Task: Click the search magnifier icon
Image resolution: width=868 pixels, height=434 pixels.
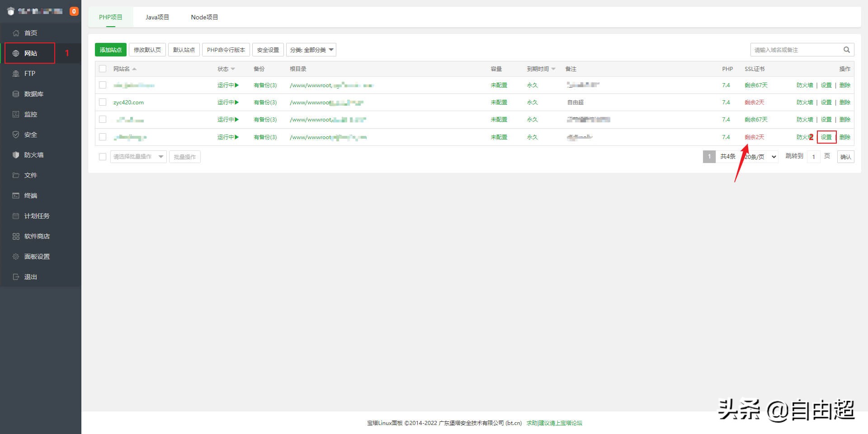Action: (x=846, y=50)
